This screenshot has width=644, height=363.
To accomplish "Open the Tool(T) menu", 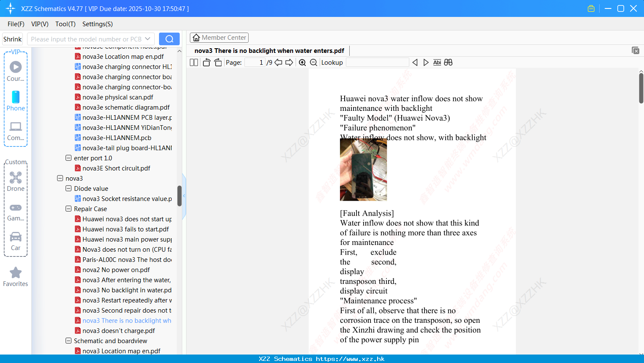I will tap(66, 24).
